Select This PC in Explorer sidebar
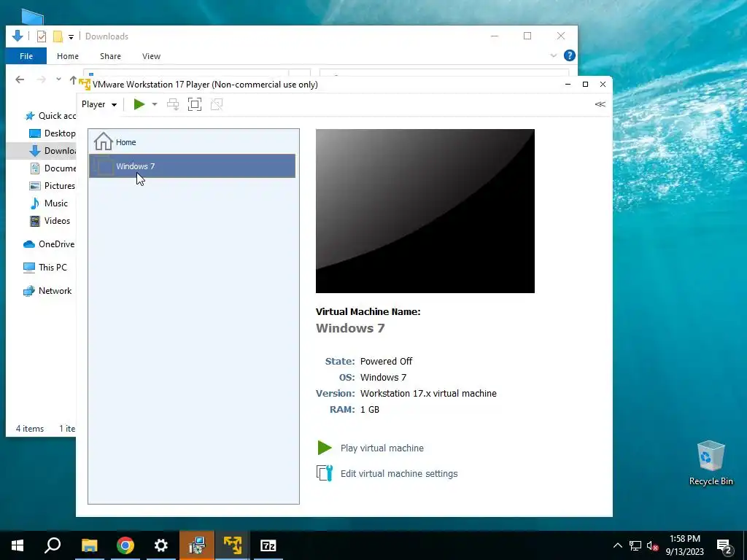The height and width of the screenshot is (560, 747). click(45, 268)
